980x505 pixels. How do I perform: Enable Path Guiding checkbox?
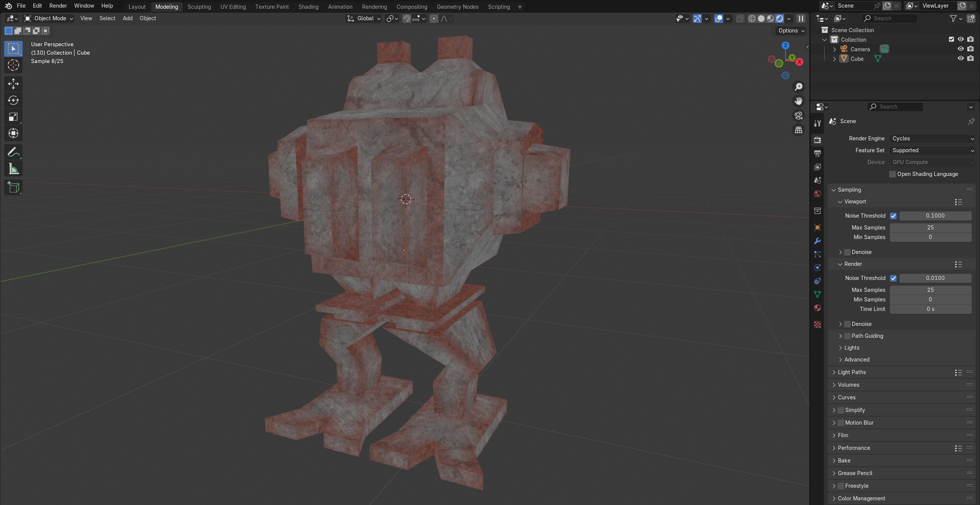(x=847, y=336)
